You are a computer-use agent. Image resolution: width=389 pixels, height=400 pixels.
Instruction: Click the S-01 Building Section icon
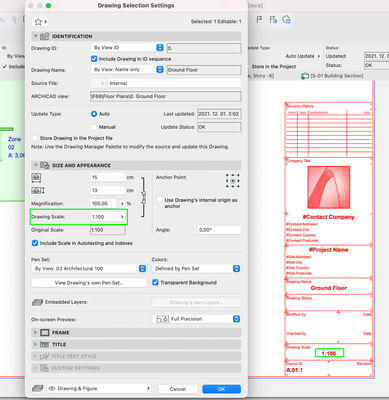[304, 76]
